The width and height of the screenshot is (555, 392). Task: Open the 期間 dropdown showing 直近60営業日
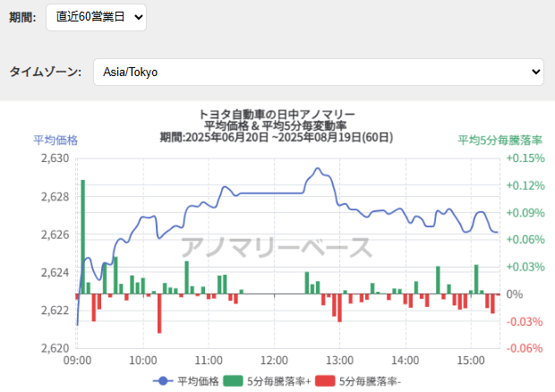click(96, 17)
